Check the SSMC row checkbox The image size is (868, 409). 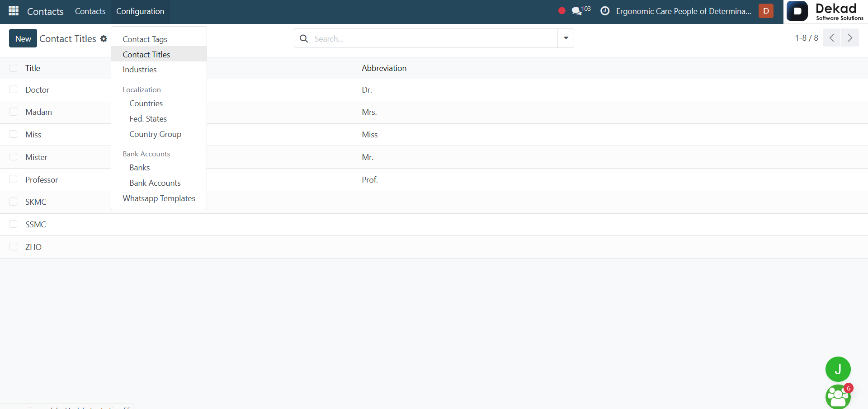click(13, 224)
